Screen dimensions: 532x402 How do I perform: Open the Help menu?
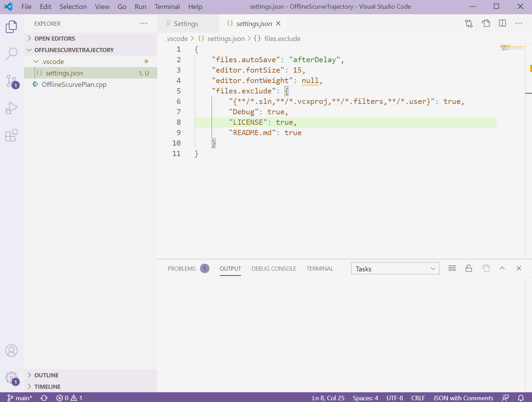(195, 7)
